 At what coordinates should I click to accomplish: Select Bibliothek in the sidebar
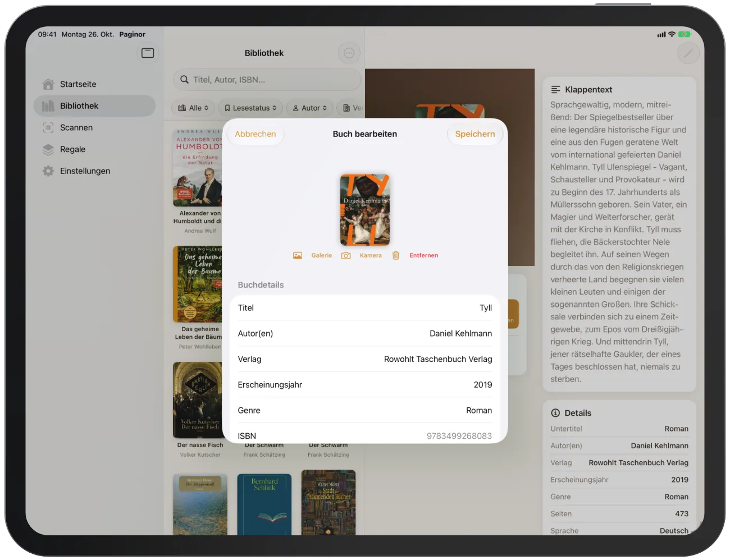[94, 106]
